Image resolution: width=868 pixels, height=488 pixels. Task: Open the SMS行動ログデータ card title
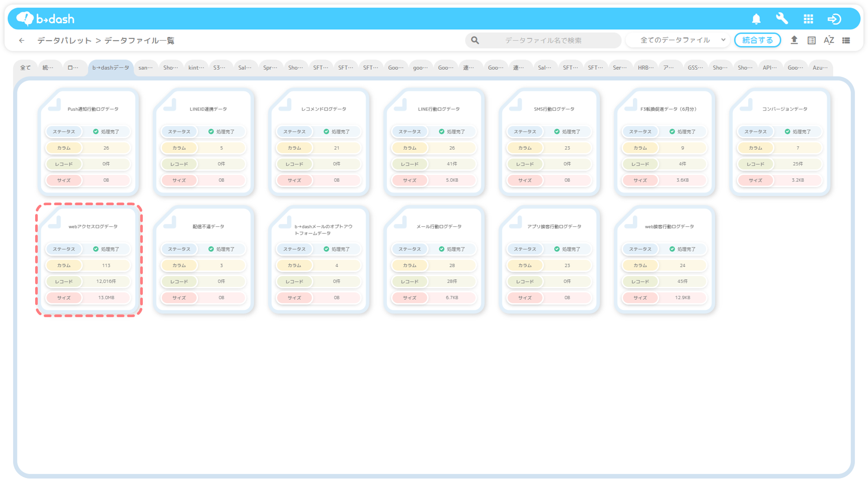tap(554, 109)
